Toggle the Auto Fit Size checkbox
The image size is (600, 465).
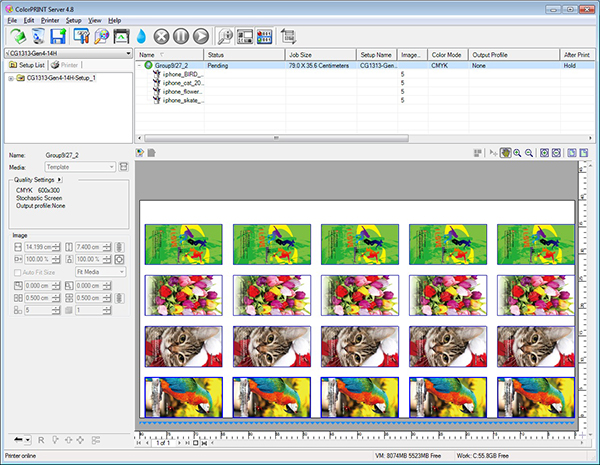pos(16,271)
